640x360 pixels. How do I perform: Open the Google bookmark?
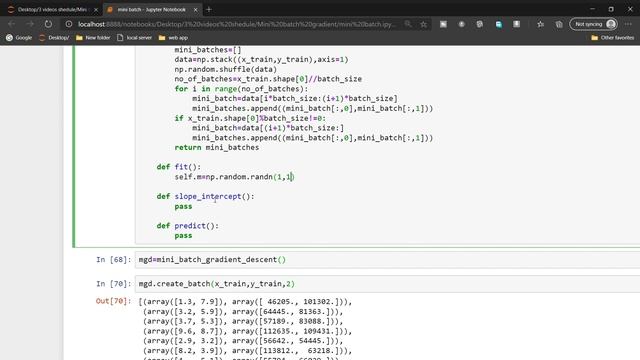[19, 38]
